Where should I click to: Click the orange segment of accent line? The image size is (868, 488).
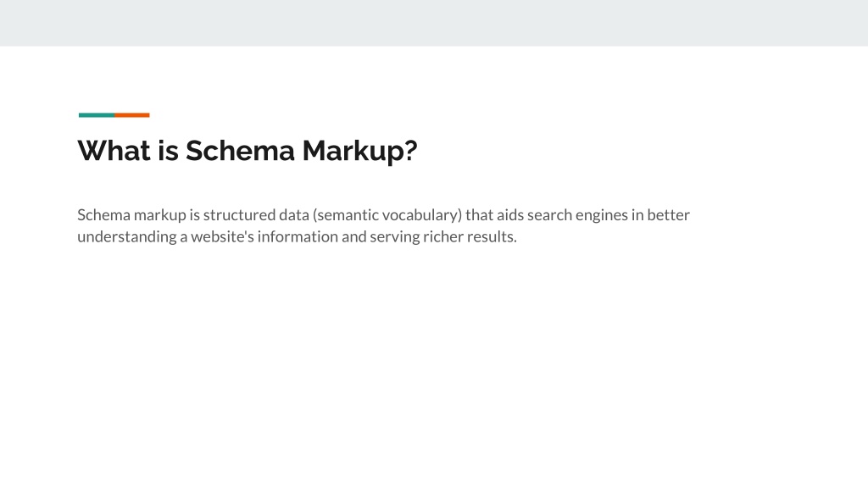[x=132, y=115]
